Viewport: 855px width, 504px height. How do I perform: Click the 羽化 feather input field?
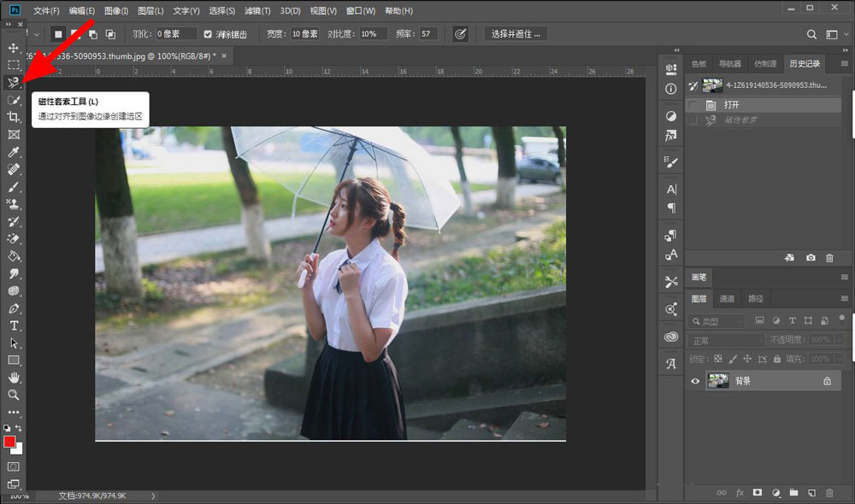pos(175,34)
